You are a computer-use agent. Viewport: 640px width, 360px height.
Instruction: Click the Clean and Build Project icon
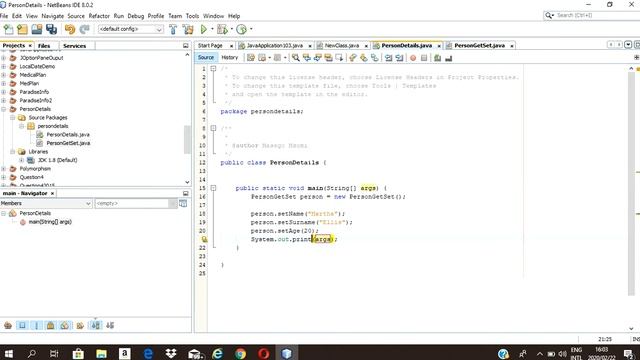pos(188,29)
